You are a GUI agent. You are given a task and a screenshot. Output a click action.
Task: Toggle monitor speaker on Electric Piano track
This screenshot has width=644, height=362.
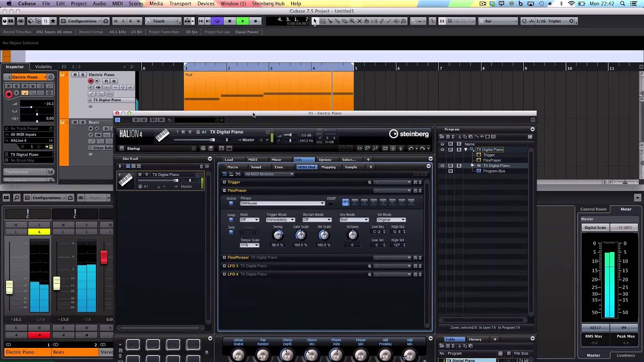(x=96, y=81)
